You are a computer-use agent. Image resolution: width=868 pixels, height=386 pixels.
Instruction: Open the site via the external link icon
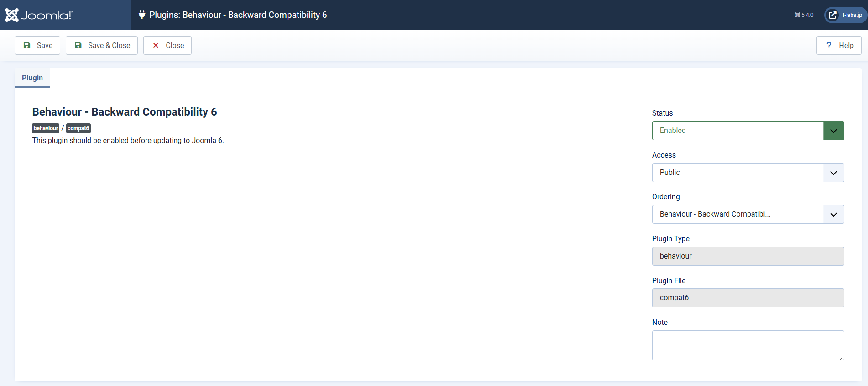click(x=833, y=15)
